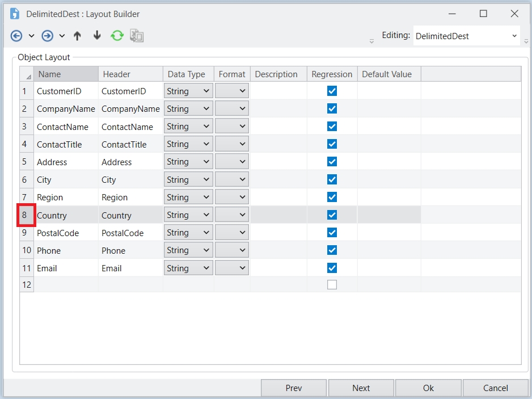Image resolution: width=532 pixels, height=399 pixels.
Task: Click the Default Value column header
Action: 389,74
